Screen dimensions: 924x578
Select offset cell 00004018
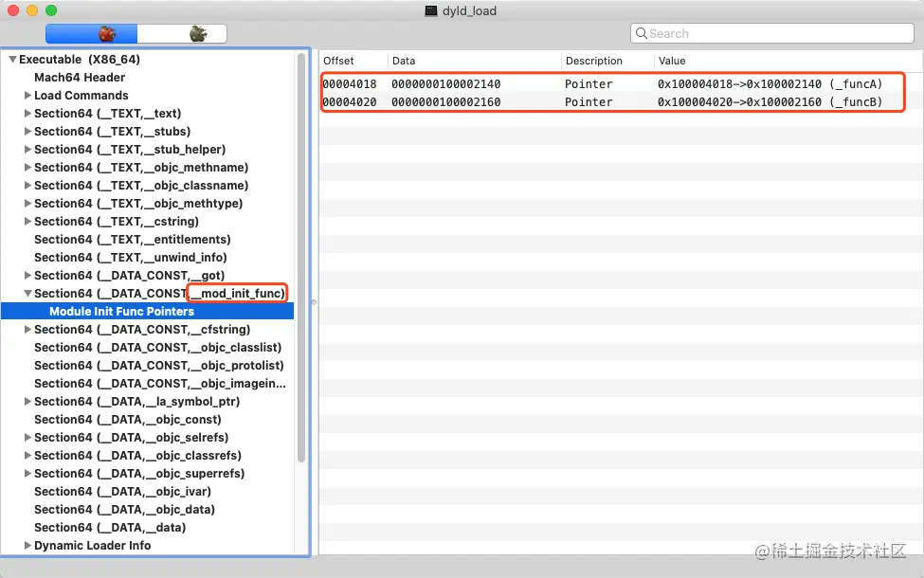[350, 84]
